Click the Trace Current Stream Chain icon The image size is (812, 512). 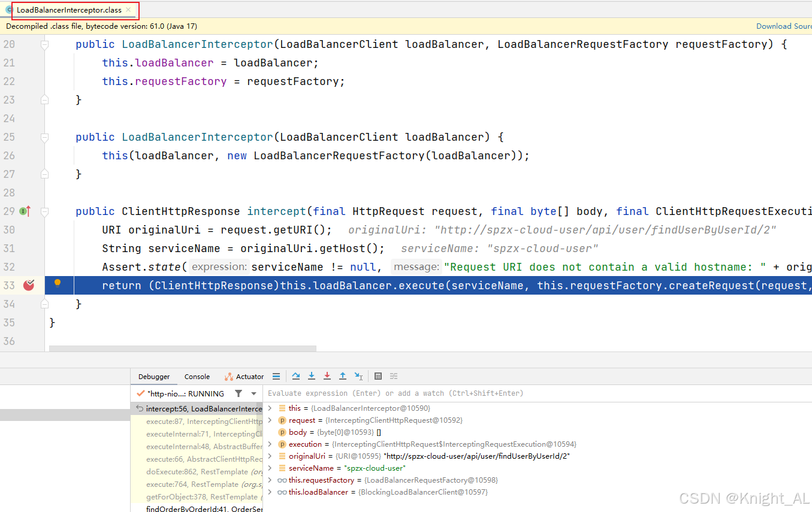pyautogui.click(x=394, y=376)
